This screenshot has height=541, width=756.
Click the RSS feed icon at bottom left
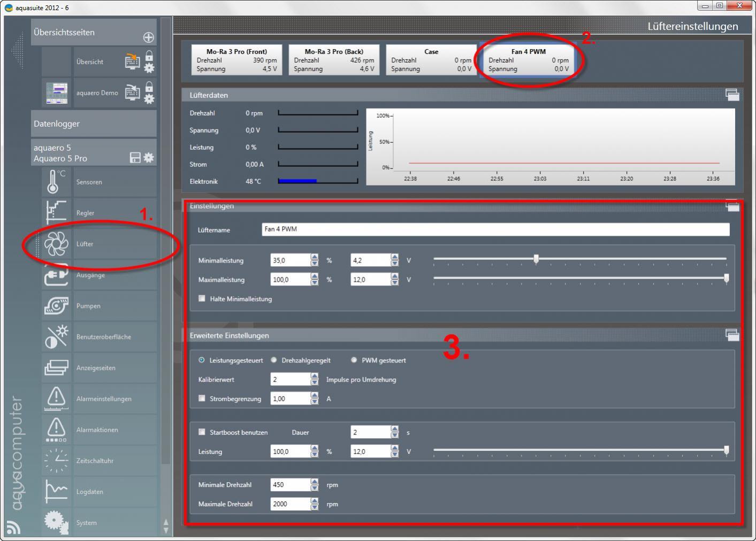13,527
